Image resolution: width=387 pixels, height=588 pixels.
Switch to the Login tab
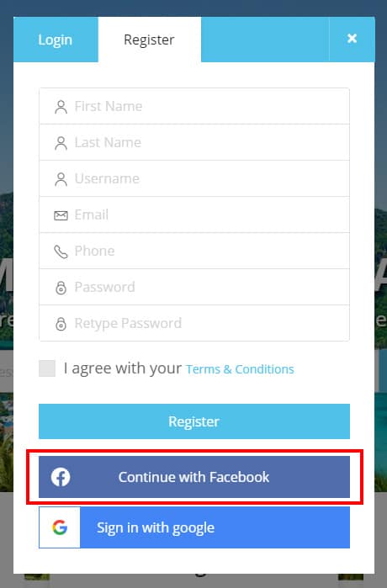click(56, 40)
